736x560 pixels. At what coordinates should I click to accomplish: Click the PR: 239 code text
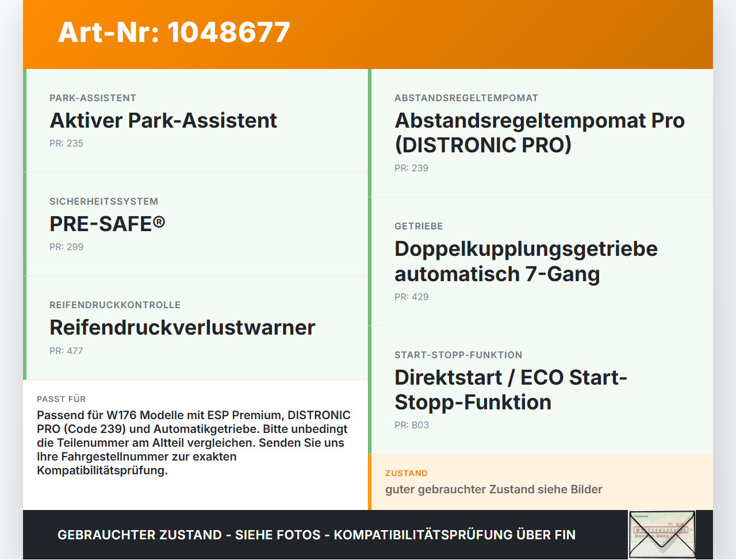411,168
